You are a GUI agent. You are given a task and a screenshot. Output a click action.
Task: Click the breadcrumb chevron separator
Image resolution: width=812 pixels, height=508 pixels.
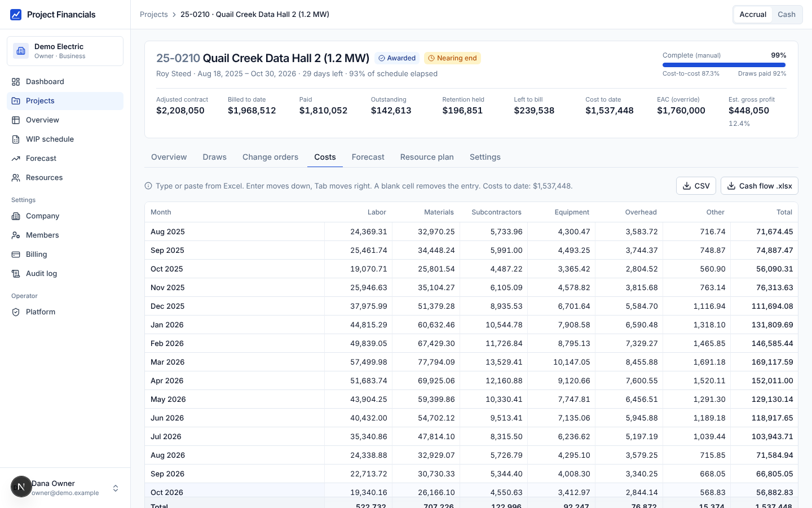tap(174, 15)
